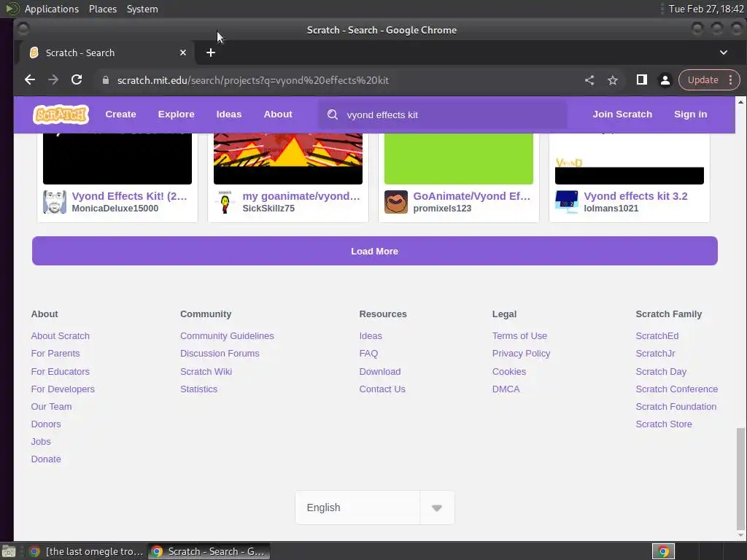747x560 pixels.
Task: Open the Places menu
Action: click(102, 9)
